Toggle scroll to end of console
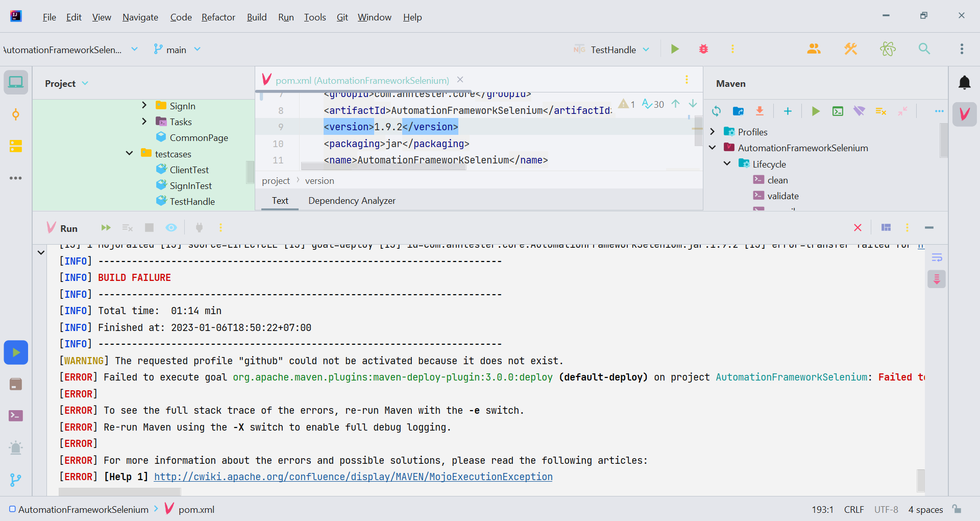The height and width of the screenshot is (521, 980). (937, 279)
